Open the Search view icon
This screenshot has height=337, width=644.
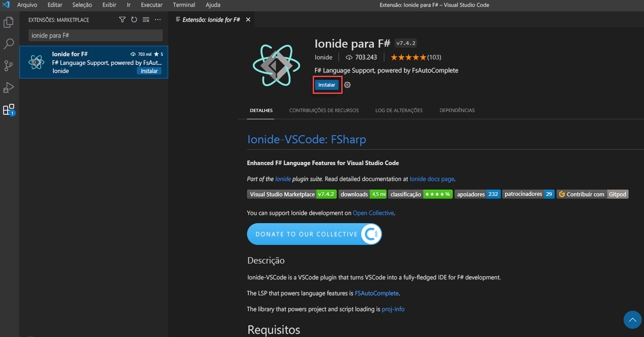coord(8,44)
